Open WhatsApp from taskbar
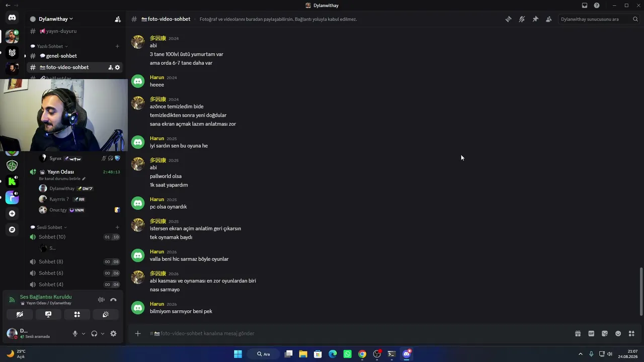Screen dimensions: 644x362 348,354
